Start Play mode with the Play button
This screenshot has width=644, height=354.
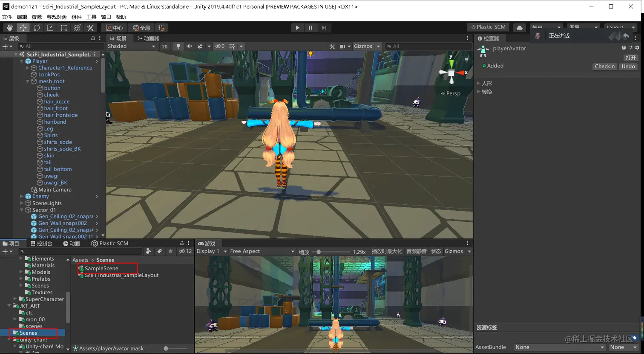click(297, 28)
